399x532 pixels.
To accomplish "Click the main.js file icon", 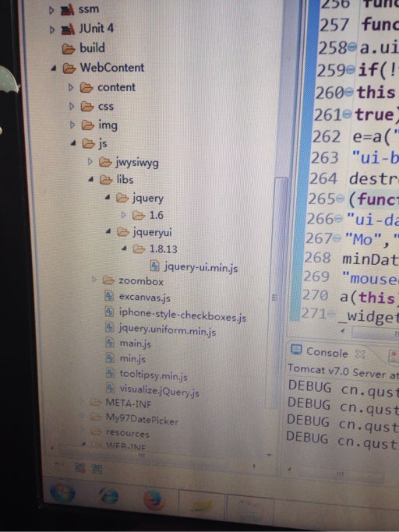I will [110, 341].
